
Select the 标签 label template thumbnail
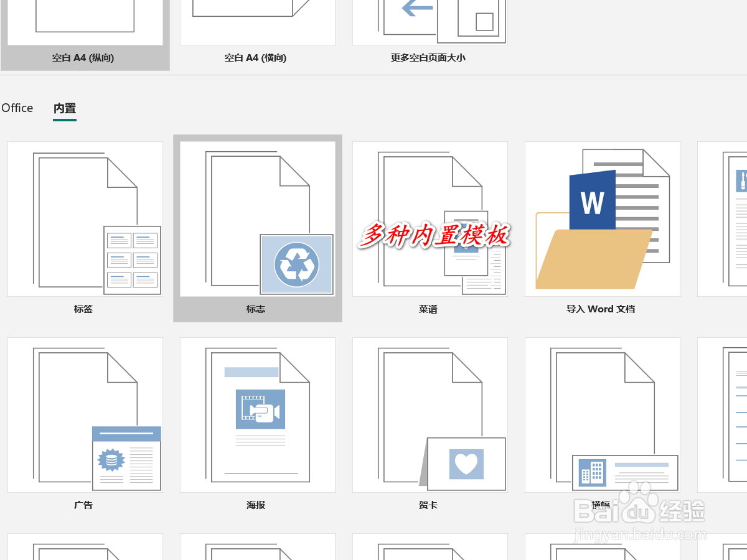85,219
